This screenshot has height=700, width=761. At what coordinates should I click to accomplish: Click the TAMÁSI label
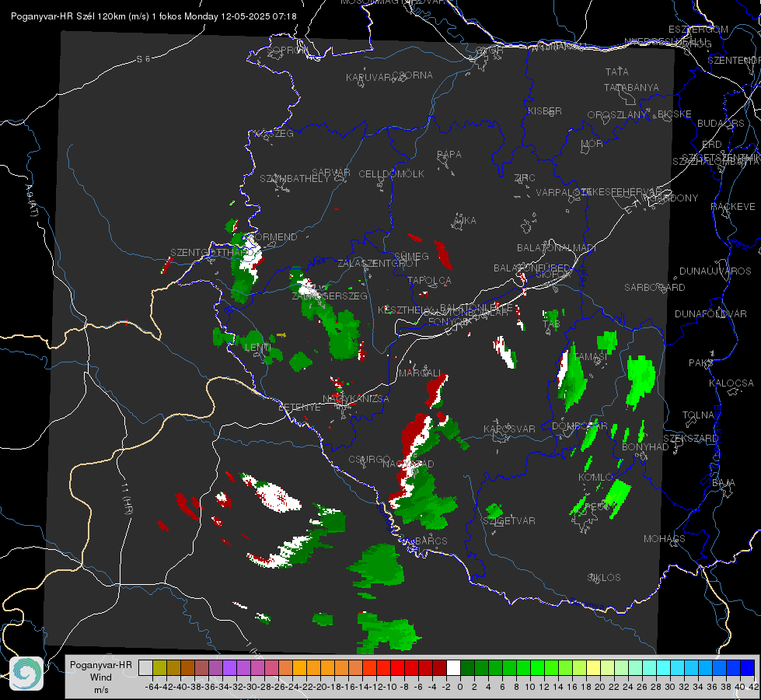coord(590,356)
